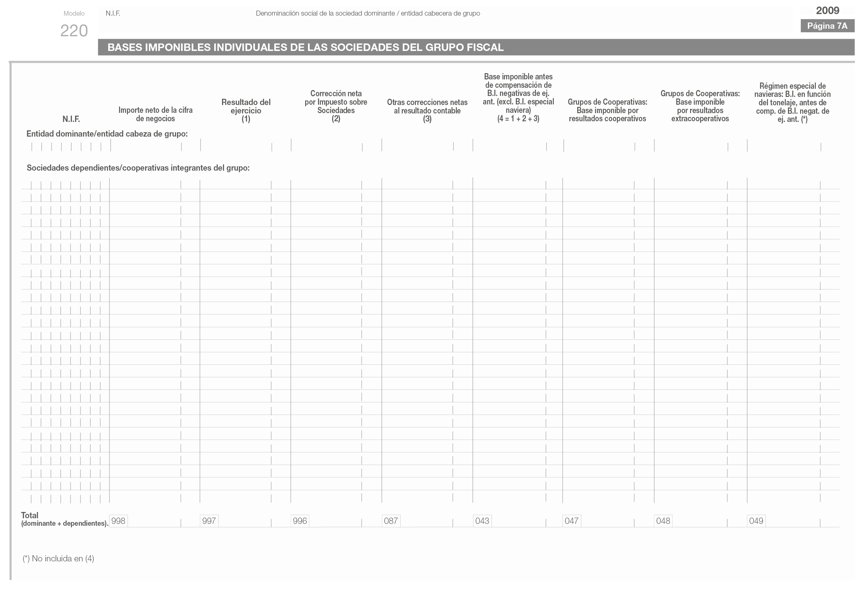Click the 'Página 7A' page label
Image resolution: width=868 pixels, height=592 pixels.
(827, 26)
